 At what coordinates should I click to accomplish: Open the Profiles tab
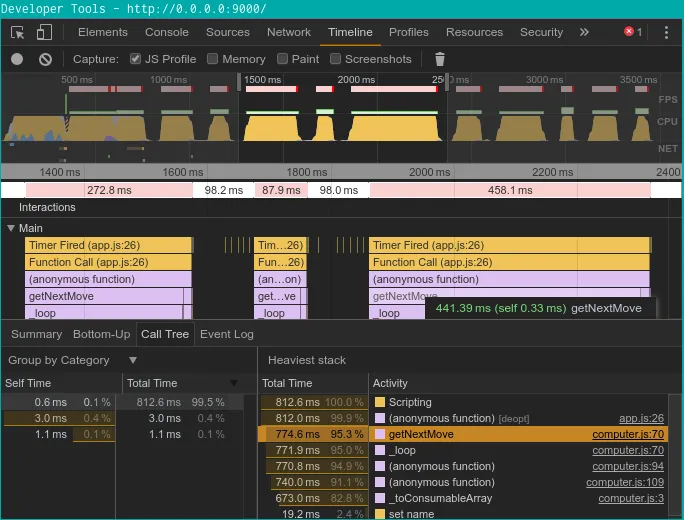click(409, 32)
